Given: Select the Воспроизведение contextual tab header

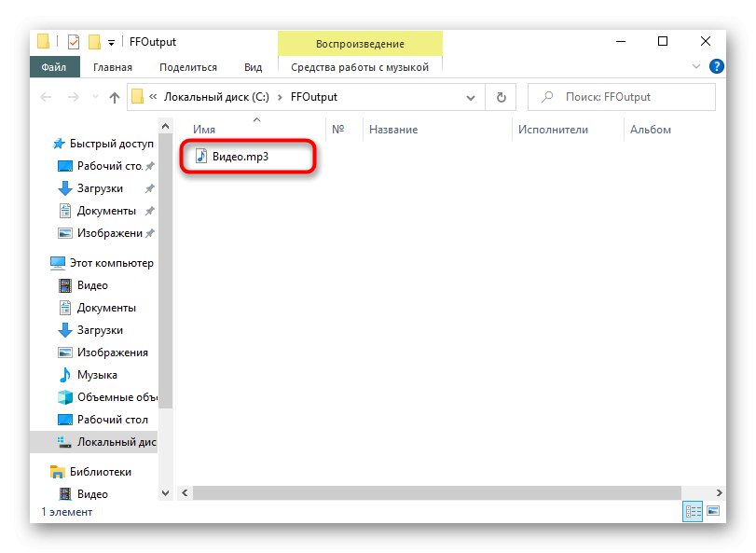Looking at the screenshot, I should pos(360,44).
